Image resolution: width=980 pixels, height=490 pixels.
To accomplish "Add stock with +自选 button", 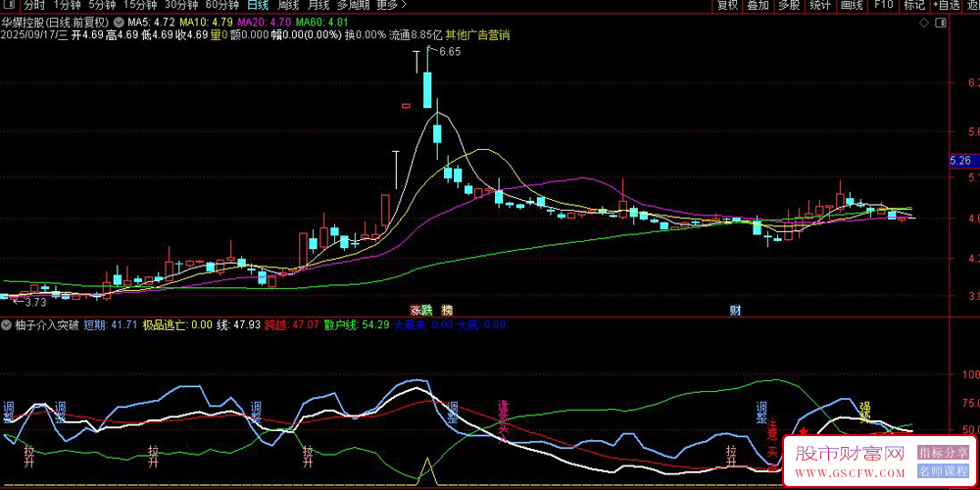I will coord(947,6).
